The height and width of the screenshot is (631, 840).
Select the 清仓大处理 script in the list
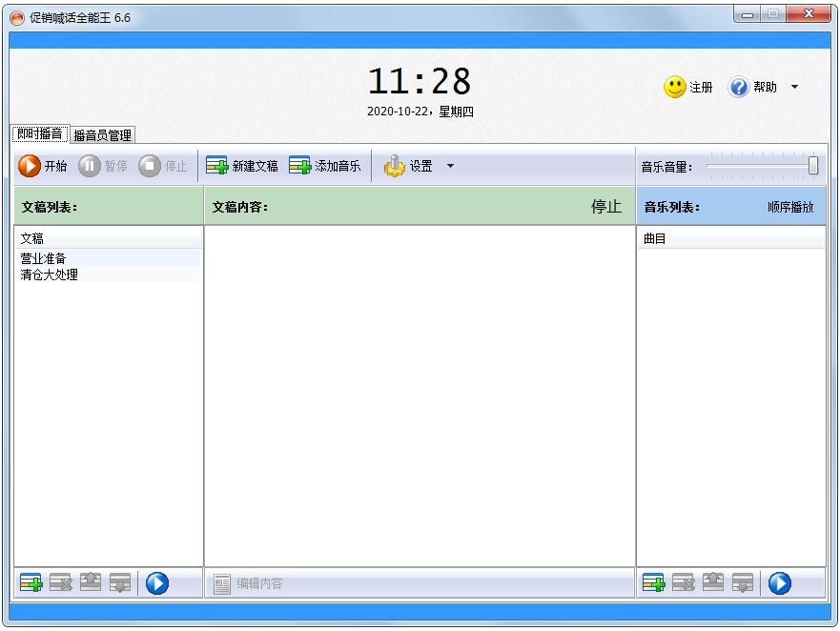[50, 275]
